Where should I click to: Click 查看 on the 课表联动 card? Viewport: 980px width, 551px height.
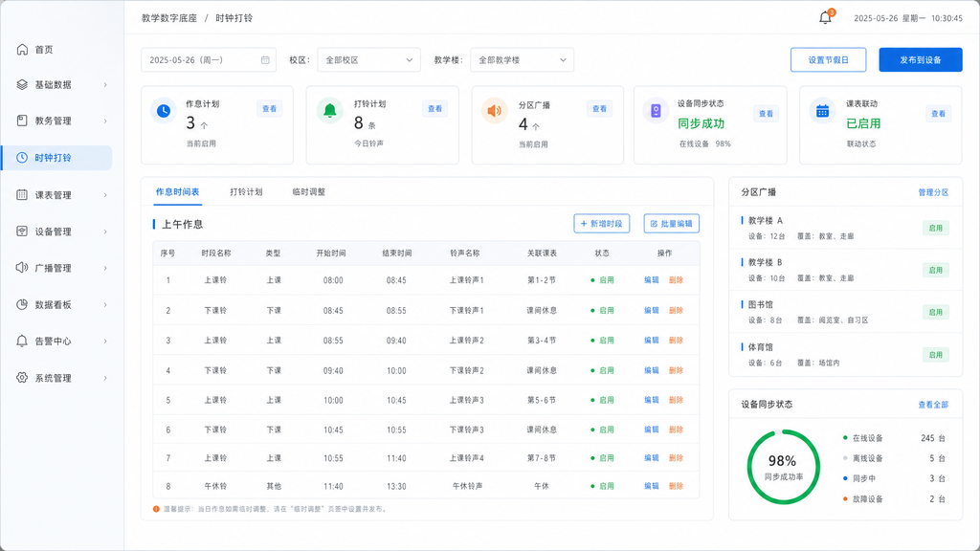pyautogui.click(x=938, y=114)
